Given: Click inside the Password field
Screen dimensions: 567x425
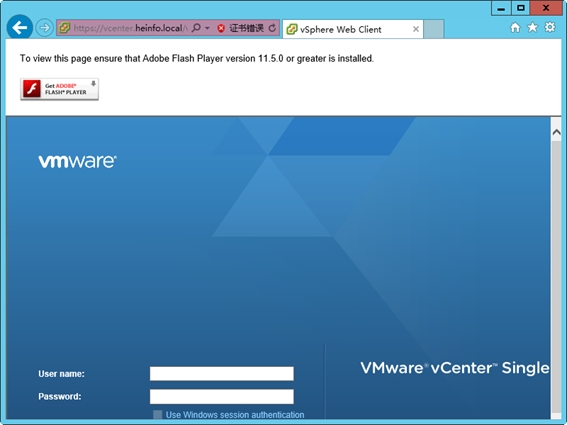Looking at the screenshot, I should pyautogui.click(x=222, y=396).
